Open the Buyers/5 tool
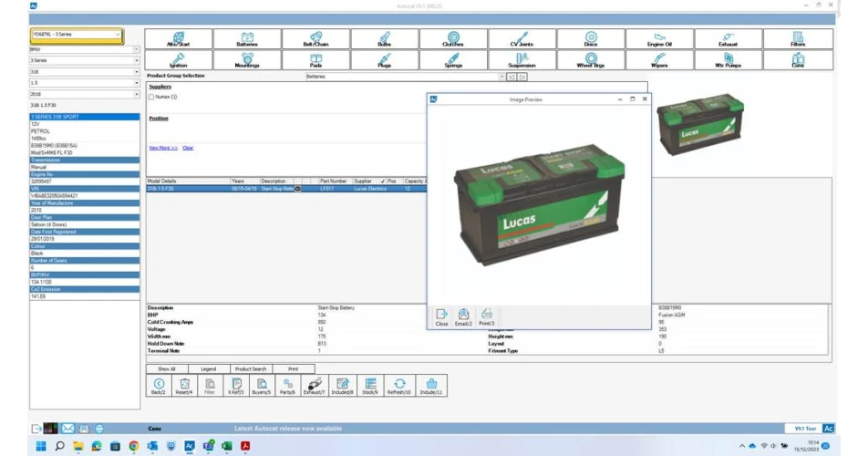This screenshot has height=456, width=868. (262, 386)
